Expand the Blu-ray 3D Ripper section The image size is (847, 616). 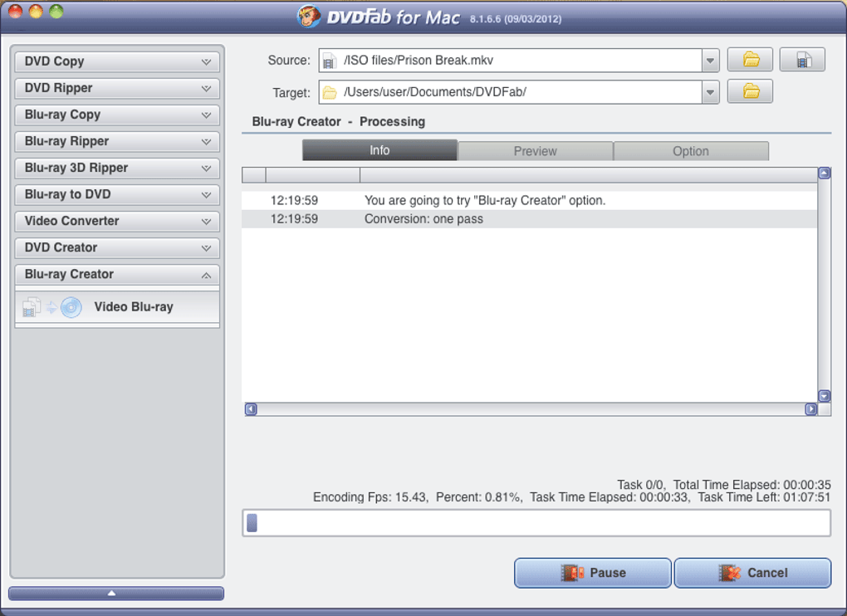click(x=117, y=168)
